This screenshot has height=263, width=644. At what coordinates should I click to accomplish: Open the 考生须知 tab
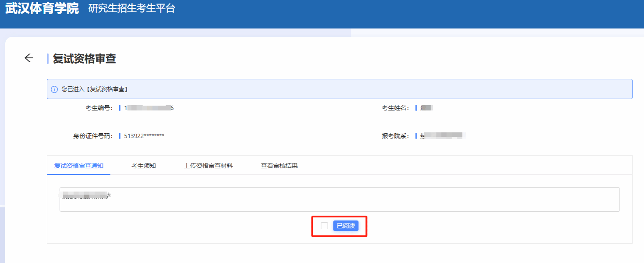(x=144, y=166)
